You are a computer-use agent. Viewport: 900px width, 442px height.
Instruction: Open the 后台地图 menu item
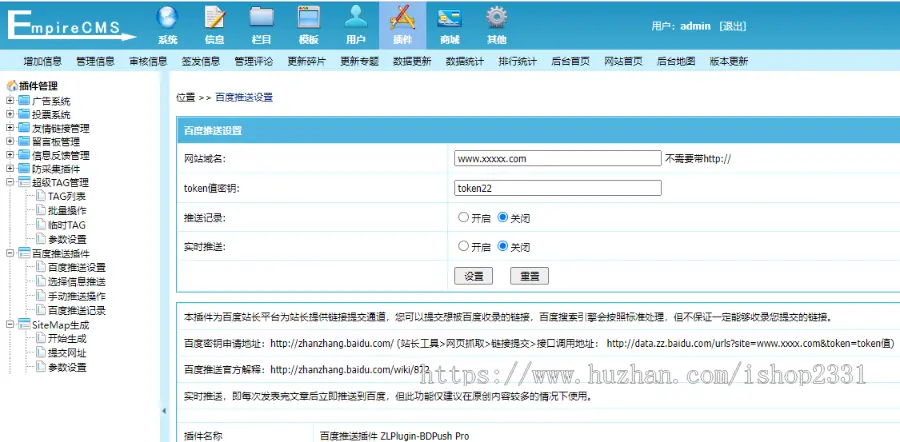676,61
